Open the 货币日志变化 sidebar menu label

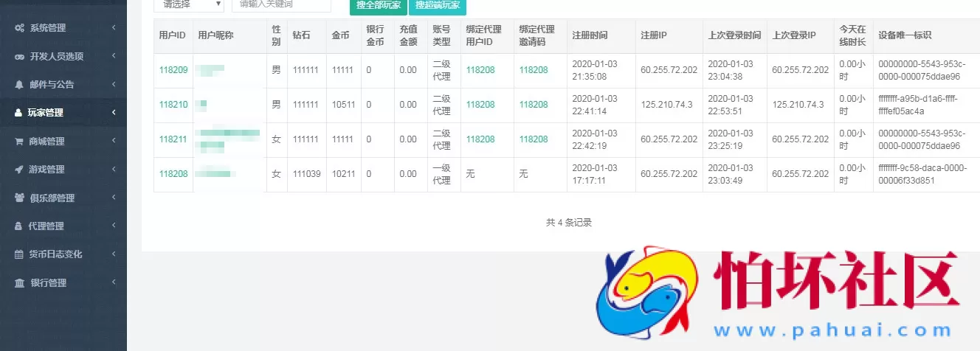56,254
